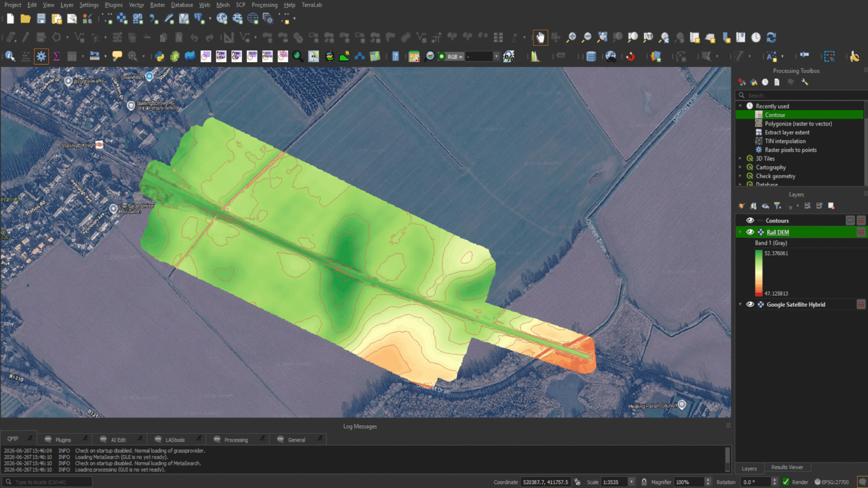868x488 pixels.
Task: Click the Map Tips speech bubble icon
Action: (x=117, y=56)
